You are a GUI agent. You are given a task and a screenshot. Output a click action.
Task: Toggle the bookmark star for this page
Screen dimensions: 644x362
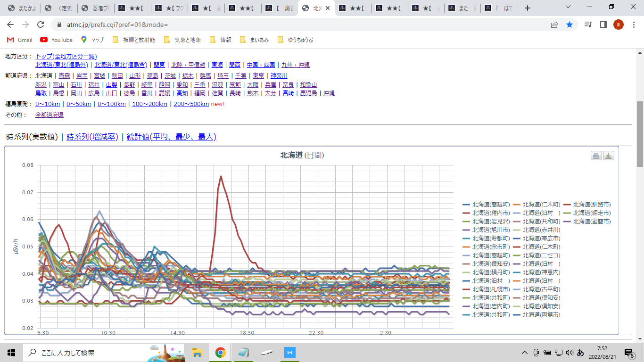[570, 25]
